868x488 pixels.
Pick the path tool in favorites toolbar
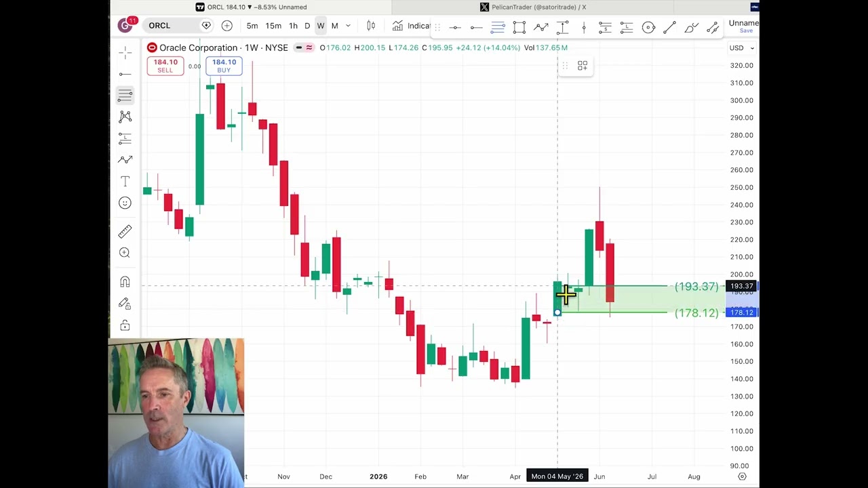pyautogui.click(x=541, y=28)
